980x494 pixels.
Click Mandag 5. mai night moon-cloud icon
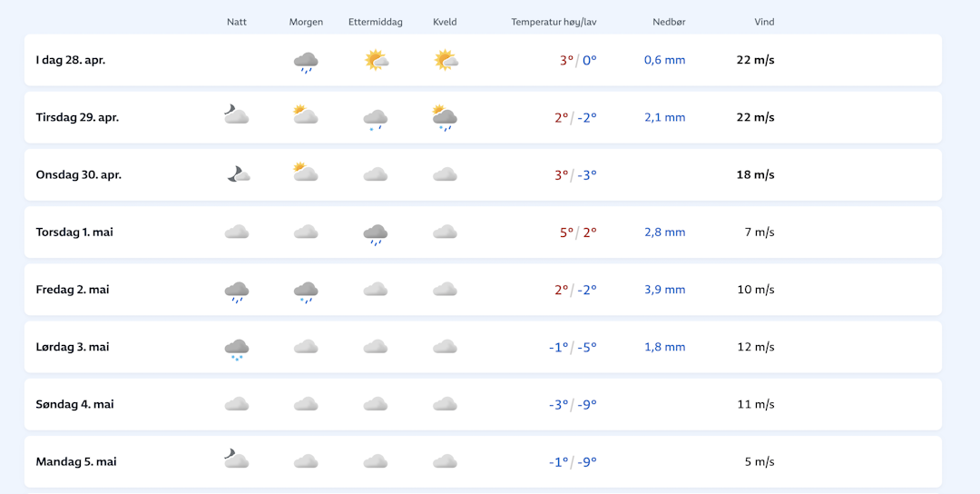point(236,459)
